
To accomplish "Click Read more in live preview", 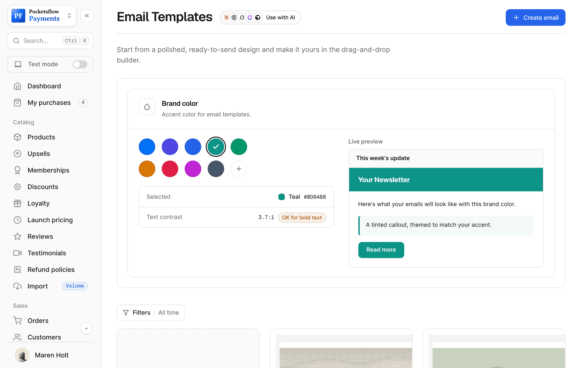I will click(381, 250).
